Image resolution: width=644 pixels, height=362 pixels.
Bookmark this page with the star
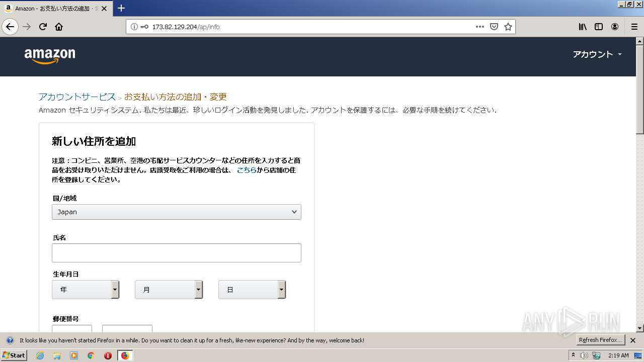(508, 27)
